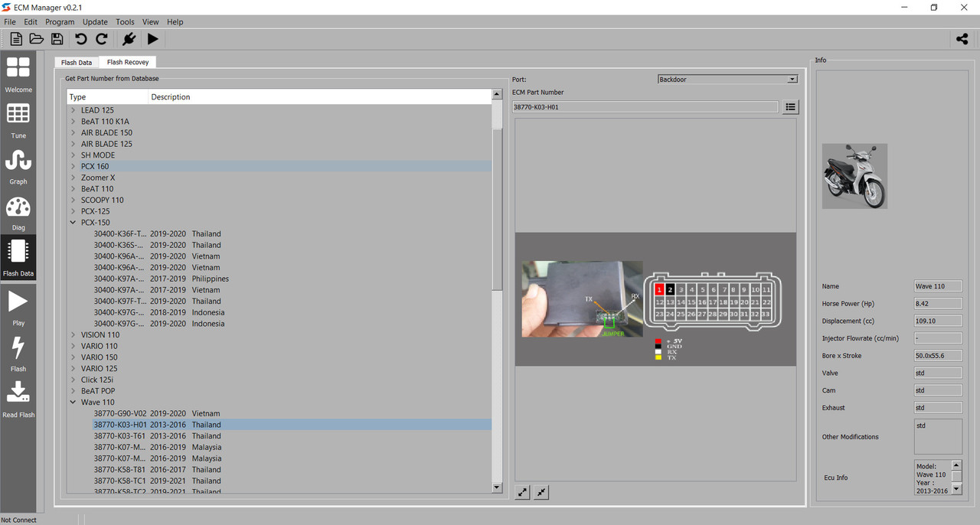Open the Read Flash sidebar section
The image size is (980, 525).
tap(18, 399)
